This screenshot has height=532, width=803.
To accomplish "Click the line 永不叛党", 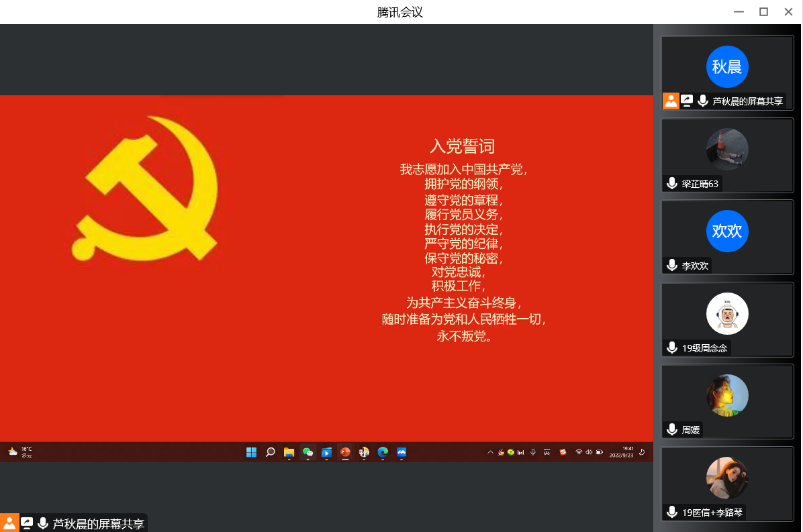I will coord(463,336).
